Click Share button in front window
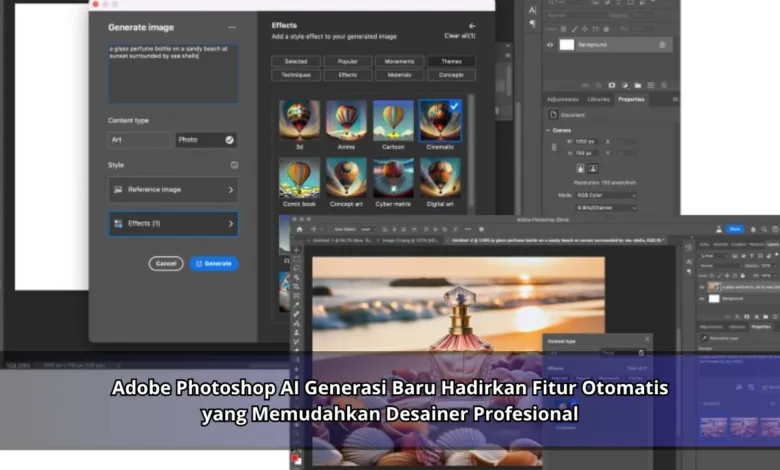 coord(735,229)
